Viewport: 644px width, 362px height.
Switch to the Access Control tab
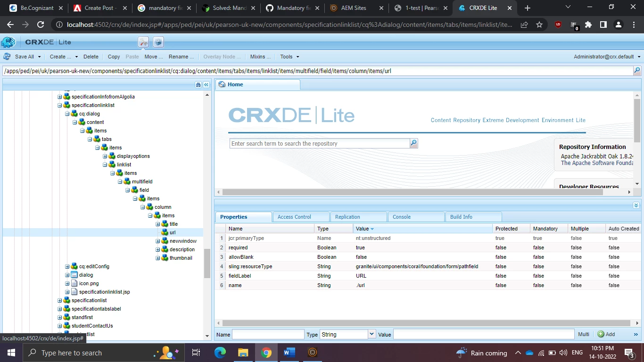[294, 217]
